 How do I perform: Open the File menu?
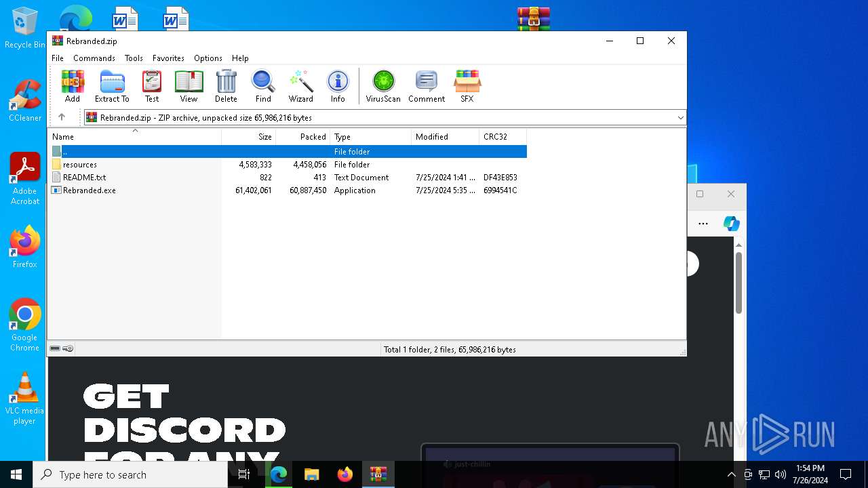pyautogui.click(x=58, y=58)
